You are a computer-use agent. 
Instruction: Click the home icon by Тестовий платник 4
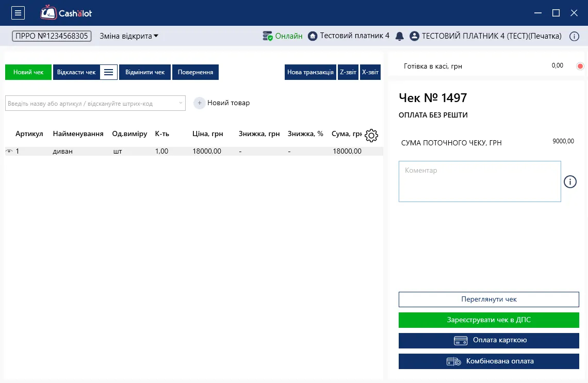313,36
